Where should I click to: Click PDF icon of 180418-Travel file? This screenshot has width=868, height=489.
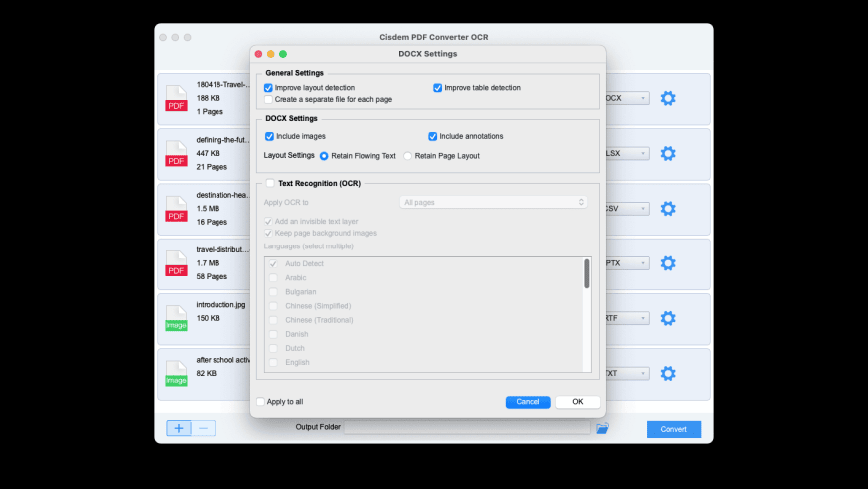tap(176, 98)
